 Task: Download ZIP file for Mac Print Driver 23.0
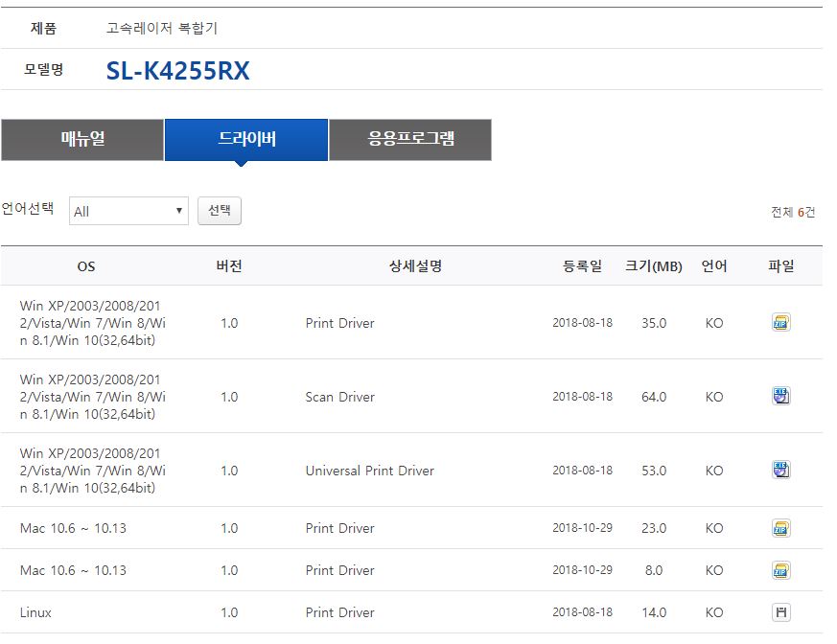pyautogui.click(x=781, y=528)
